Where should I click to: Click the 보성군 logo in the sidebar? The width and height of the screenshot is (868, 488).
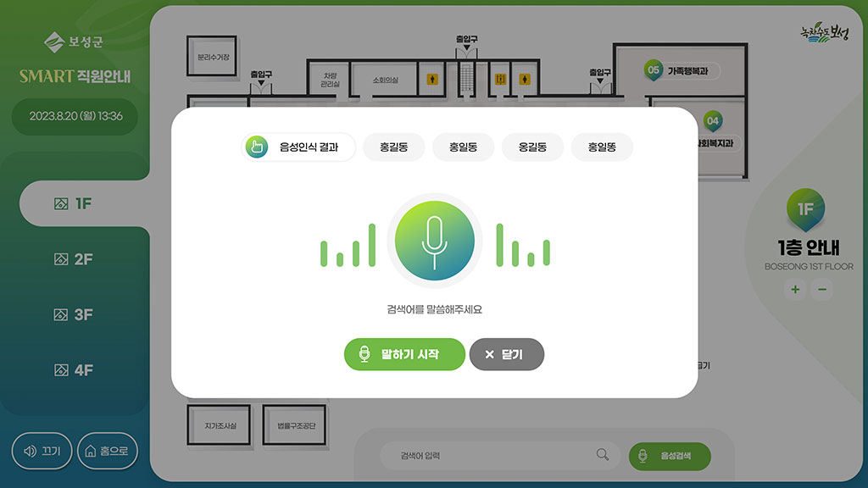[x=74, y=42]
